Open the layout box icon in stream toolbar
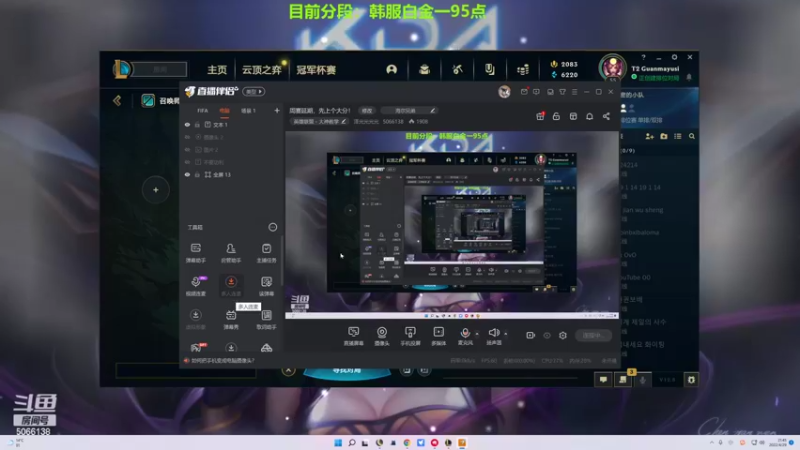 tap(573, 116)
